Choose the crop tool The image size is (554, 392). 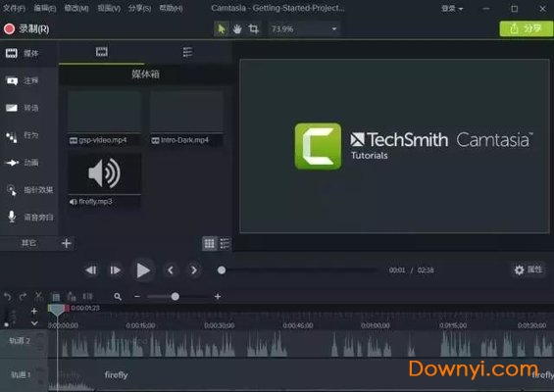pyautogui.click(x=253, y=28)
